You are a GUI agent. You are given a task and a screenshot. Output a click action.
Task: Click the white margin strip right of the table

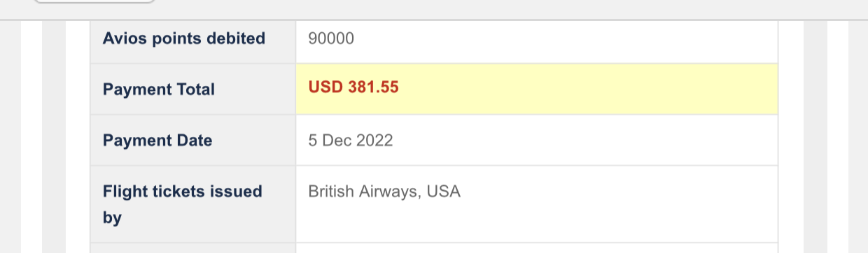[x=838, y=137]
